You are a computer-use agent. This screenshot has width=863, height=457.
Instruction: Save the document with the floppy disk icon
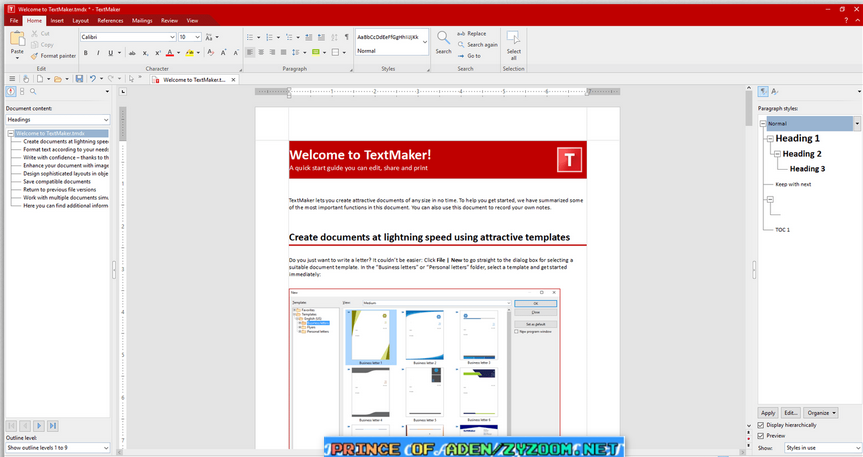79,79
